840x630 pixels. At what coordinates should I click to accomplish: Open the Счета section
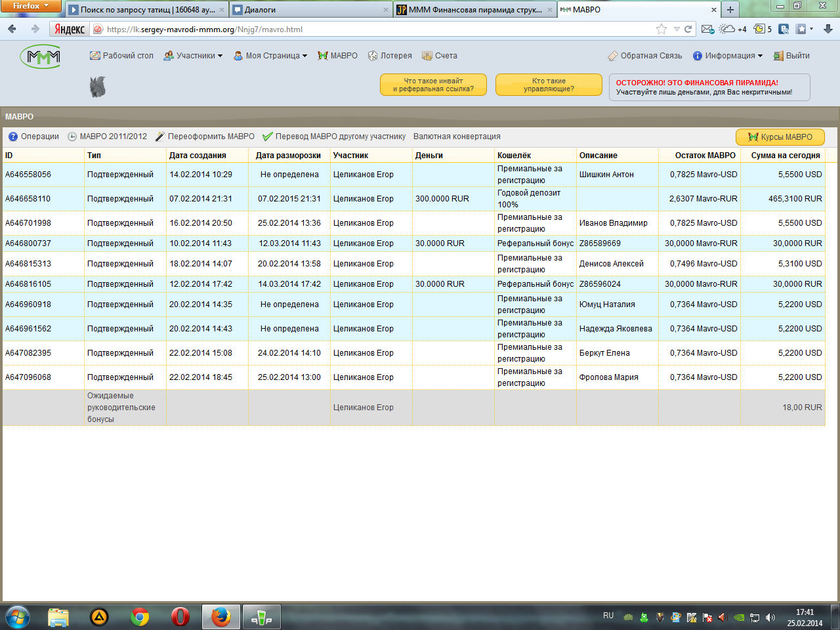click(x=440, y=56)
